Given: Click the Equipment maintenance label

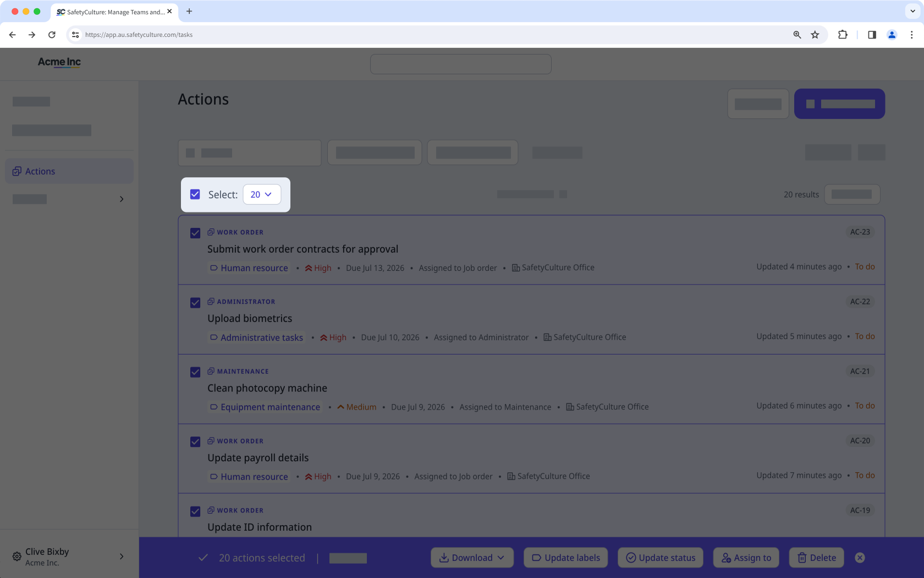Looking at the screenshot, I should tap(265, 407).
